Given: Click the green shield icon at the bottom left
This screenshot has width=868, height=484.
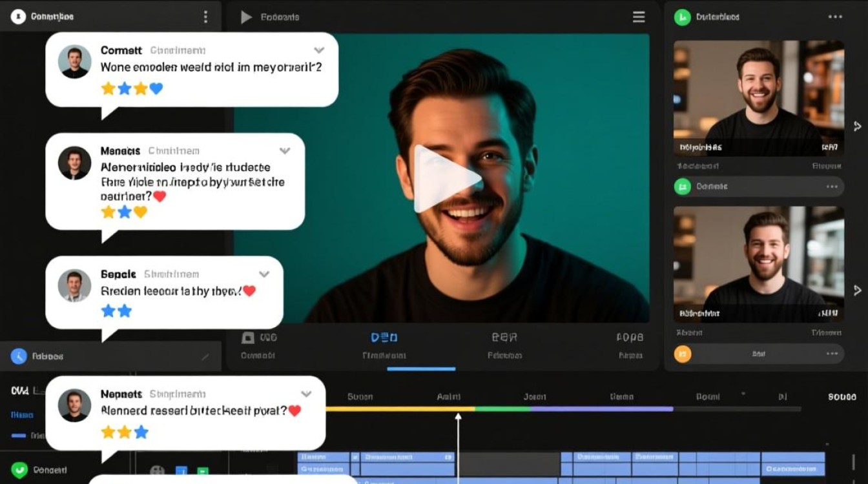Looking at the screenshot, I should [19, 470].
